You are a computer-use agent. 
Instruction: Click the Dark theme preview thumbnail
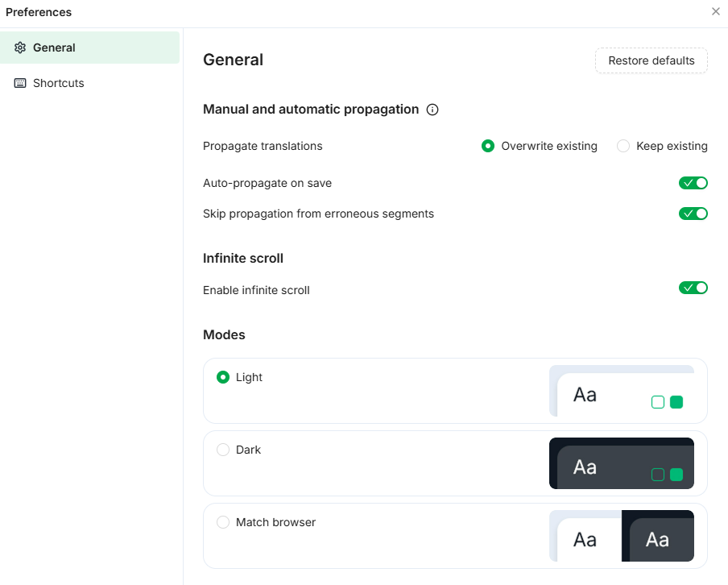click(x=621, y=463)
